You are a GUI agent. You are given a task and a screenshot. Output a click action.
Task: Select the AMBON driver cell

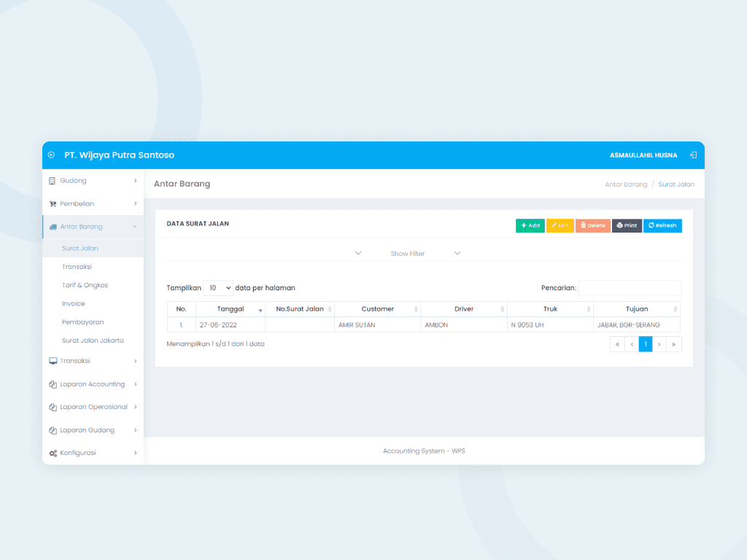coord(464,325)
